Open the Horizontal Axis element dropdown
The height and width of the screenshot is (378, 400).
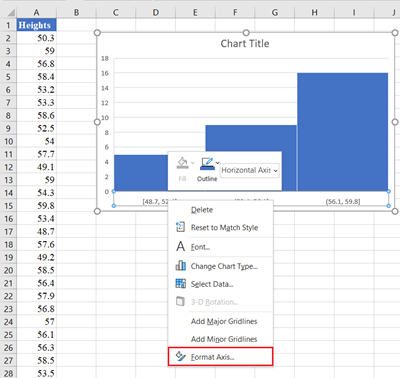tap(249, 170)
